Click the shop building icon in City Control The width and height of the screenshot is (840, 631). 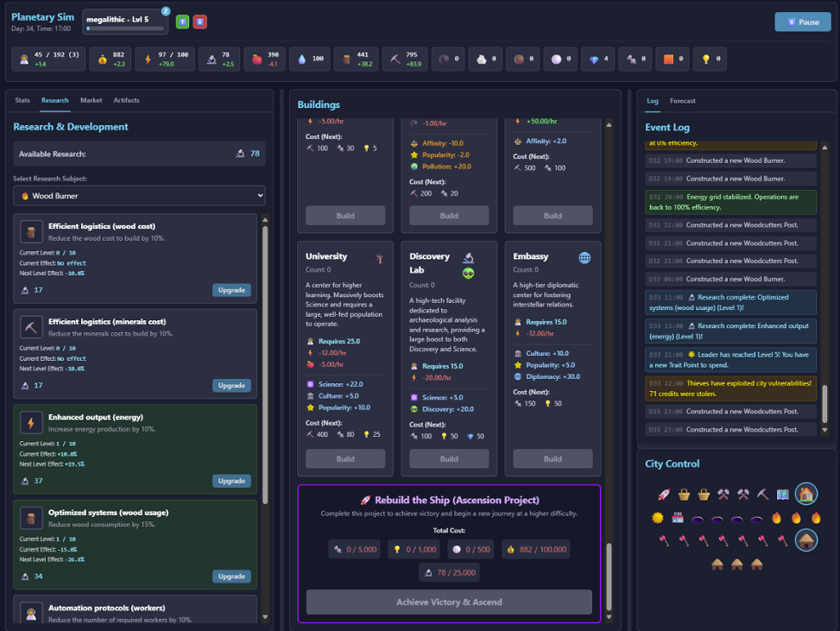coord(678,519)
